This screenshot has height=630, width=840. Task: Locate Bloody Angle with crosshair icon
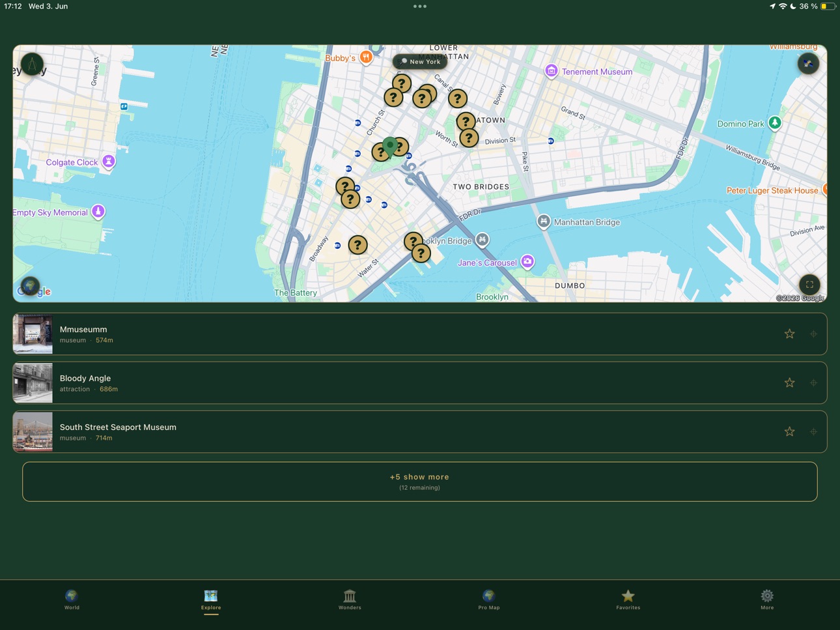[813, 383]
